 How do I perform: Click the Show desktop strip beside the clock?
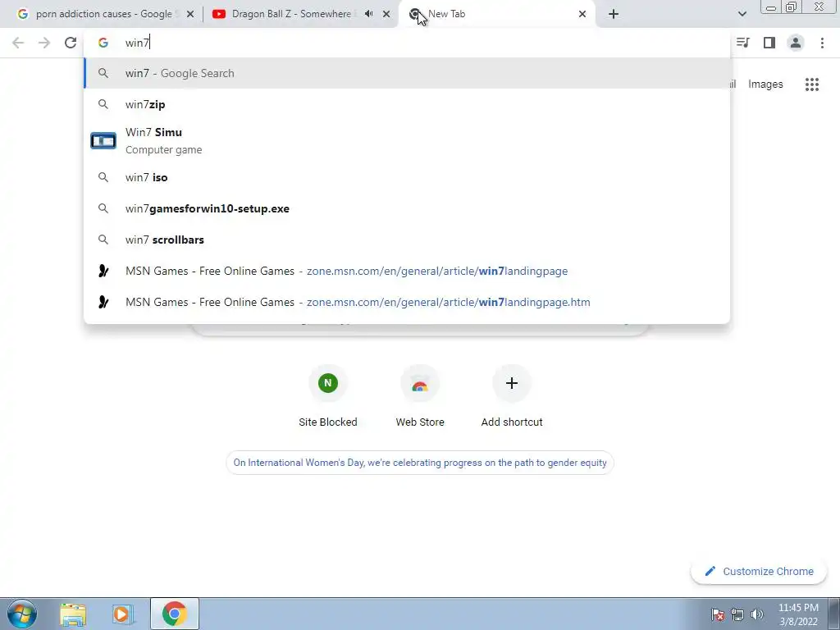[834, 614]
